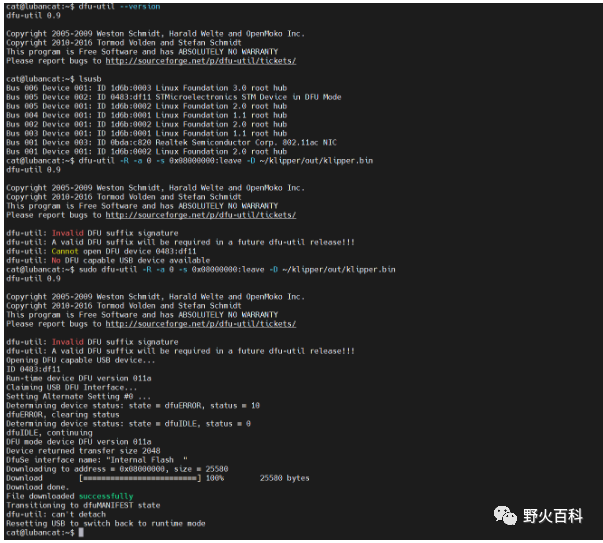The width and height of the screenshot is (603, 543).
Task: Select the Realtek Semiconductor Corp. 802.11ac NIC line
Action: tap(171, 142)
